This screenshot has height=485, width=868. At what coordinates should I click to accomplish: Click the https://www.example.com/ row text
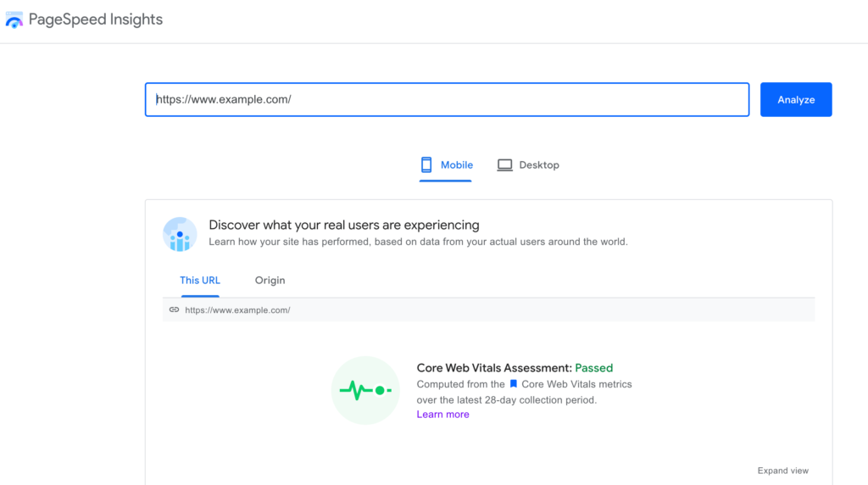click(x=237, y=310)
